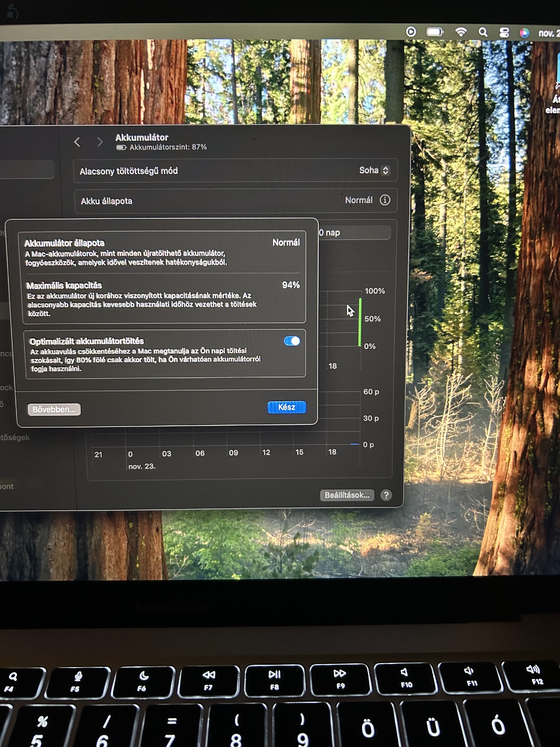Open Spotlight search from menu bar
This screenshot has width=560, height=747.
point(483,32)
